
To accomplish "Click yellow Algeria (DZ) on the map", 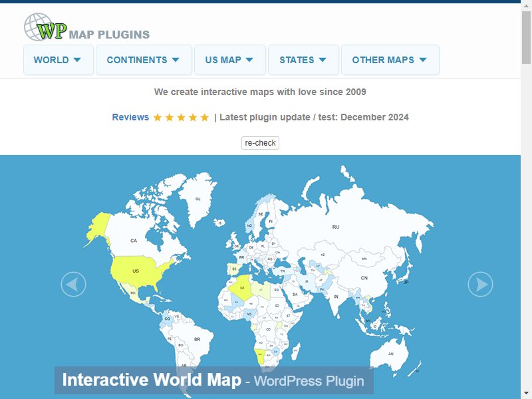I will coord(242,288).
